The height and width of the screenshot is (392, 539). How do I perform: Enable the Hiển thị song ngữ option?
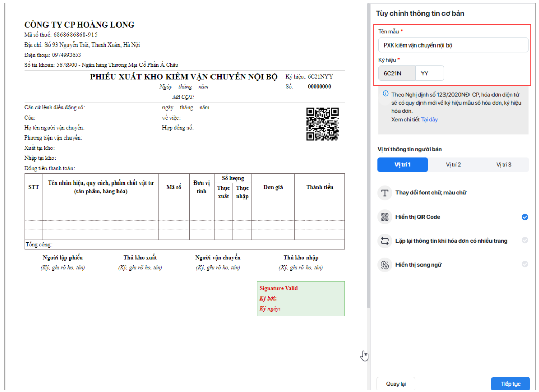[x=525, y=265]
